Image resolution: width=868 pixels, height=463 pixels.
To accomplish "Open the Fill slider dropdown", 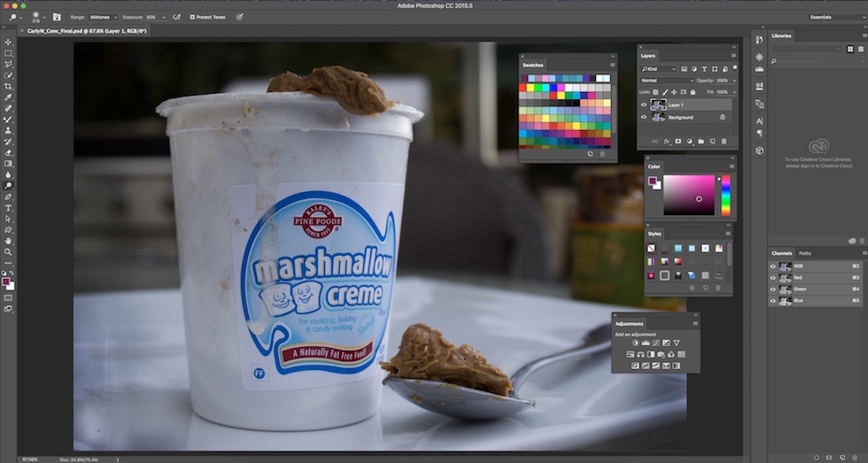I will tap(734, 92).
